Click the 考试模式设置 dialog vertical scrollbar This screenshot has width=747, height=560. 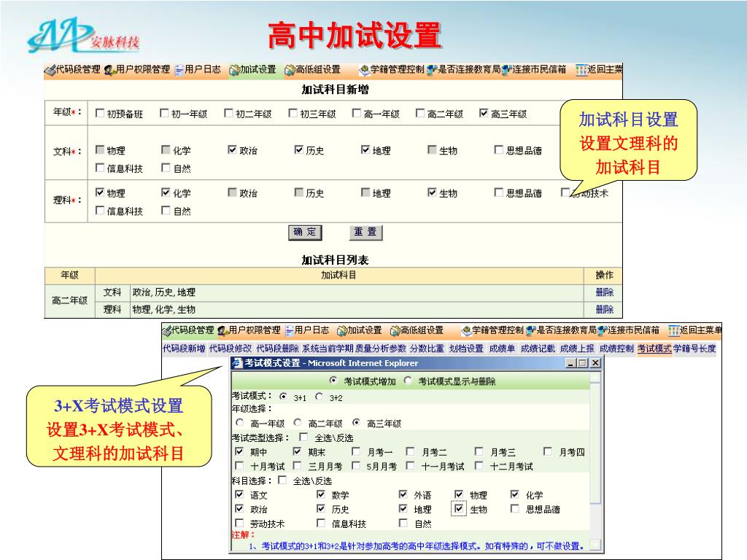click(595, 461)
